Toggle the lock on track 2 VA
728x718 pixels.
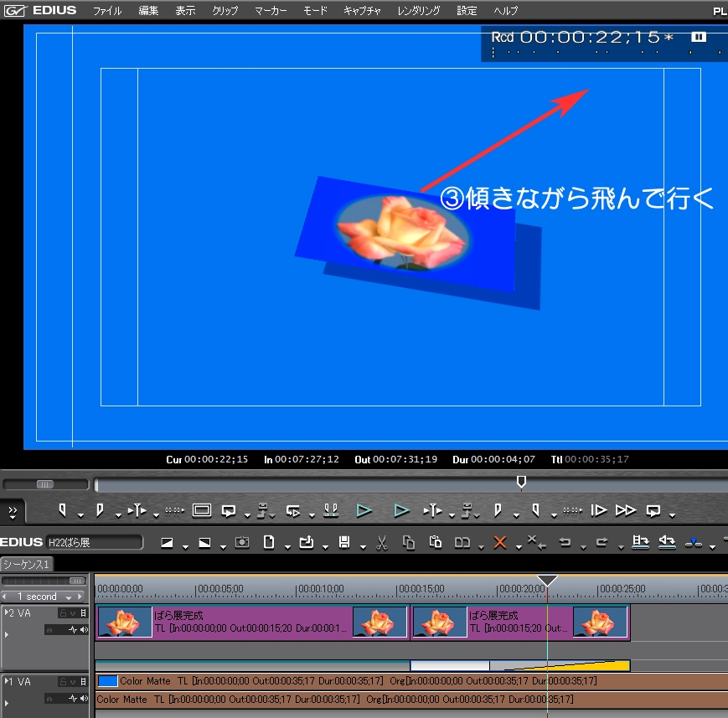tap(63, 613)
